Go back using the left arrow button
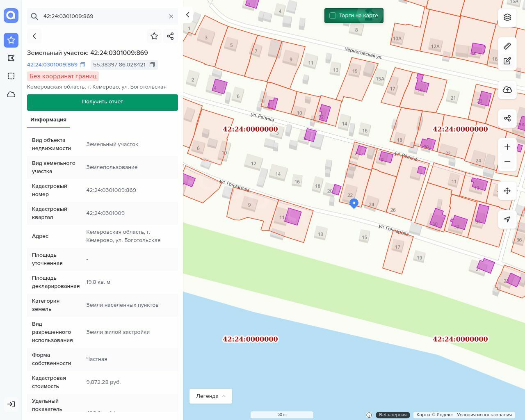The width and height of the screenshot is (525, 420). click(x=34, y=36)
